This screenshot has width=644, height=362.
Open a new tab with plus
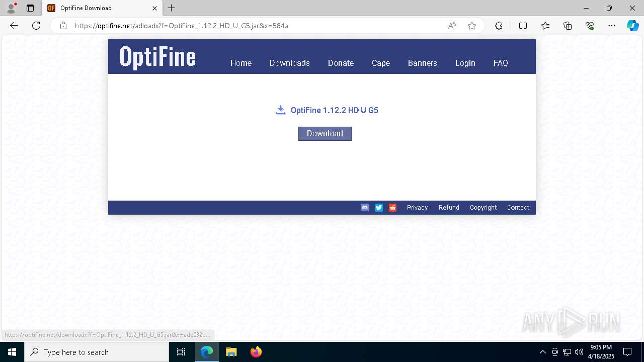click(172, 8)
